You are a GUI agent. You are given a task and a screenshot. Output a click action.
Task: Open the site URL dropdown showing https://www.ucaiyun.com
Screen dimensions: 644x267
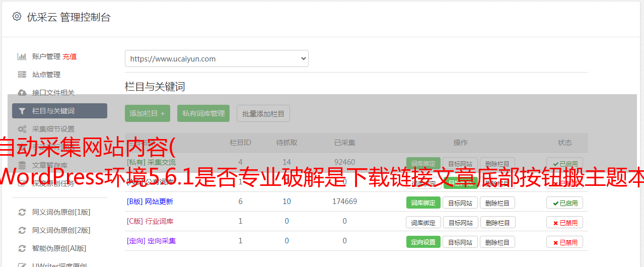217,58
